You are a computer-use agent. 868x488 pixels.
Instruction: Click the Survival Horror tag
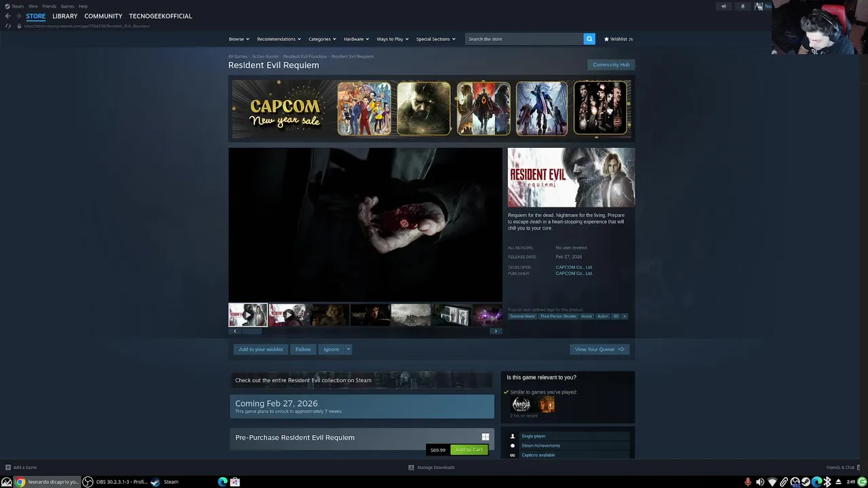pyautogui.click(x=522, y=316)
